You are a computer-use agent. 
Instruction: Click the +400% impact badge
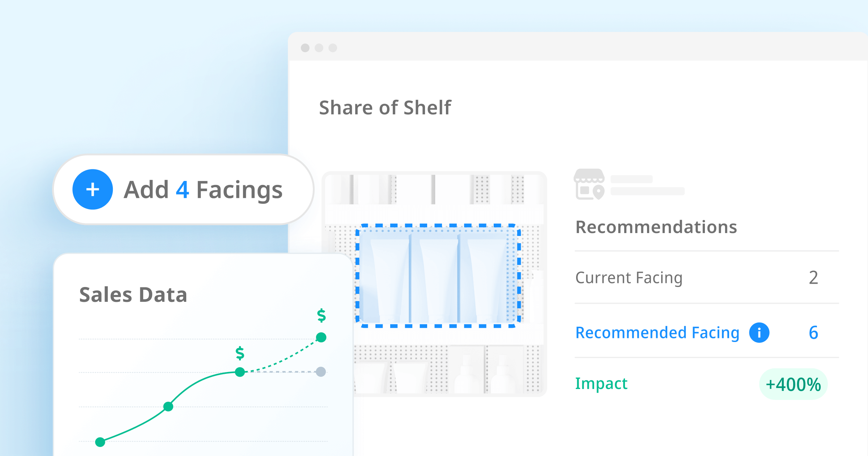(x=793, y=384)
